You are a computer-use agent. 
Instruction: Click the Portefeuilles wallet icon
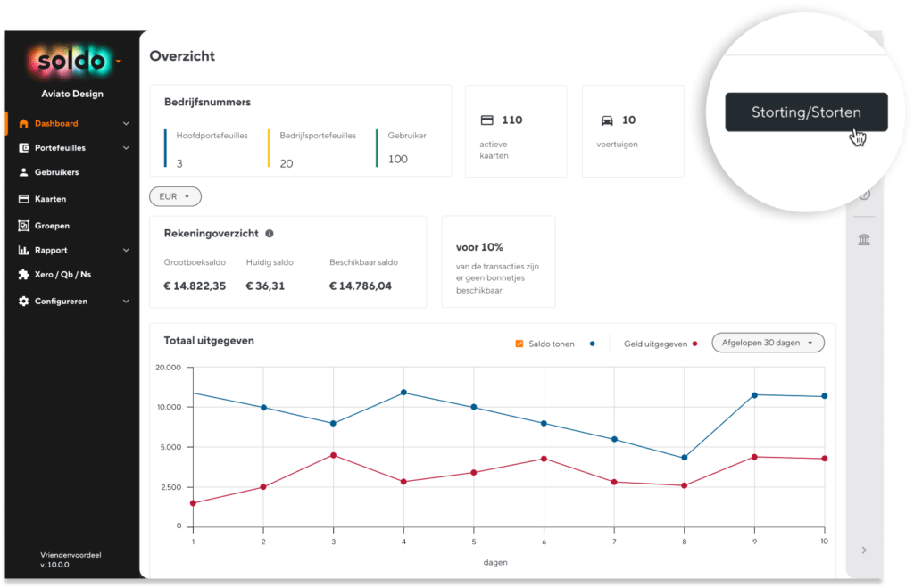tap(23, 148)
